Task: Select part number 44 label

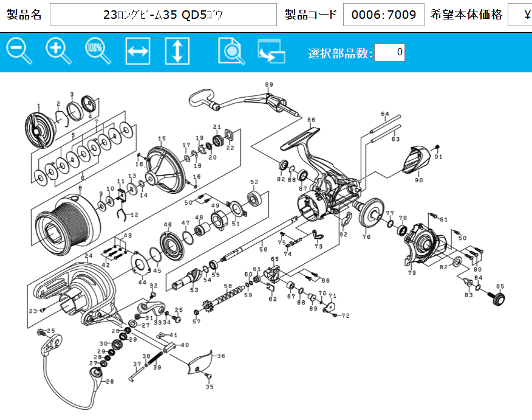Action: (142, 282)
